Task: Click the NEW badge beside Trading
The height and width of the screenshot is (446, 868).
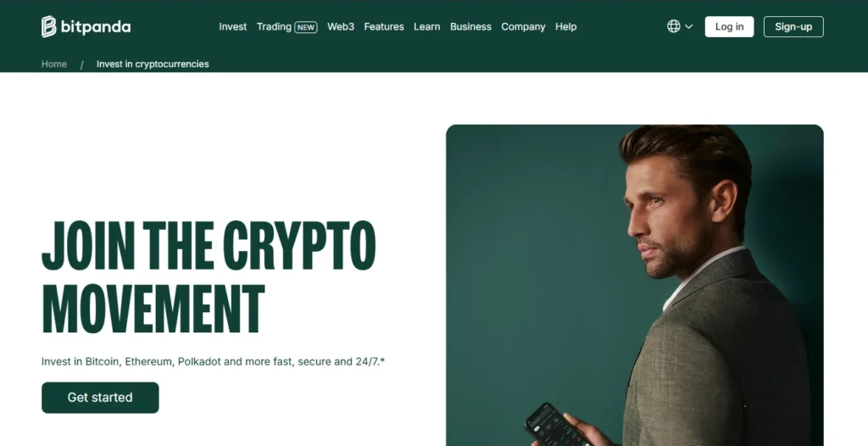Action: click(x=305, y=27)
